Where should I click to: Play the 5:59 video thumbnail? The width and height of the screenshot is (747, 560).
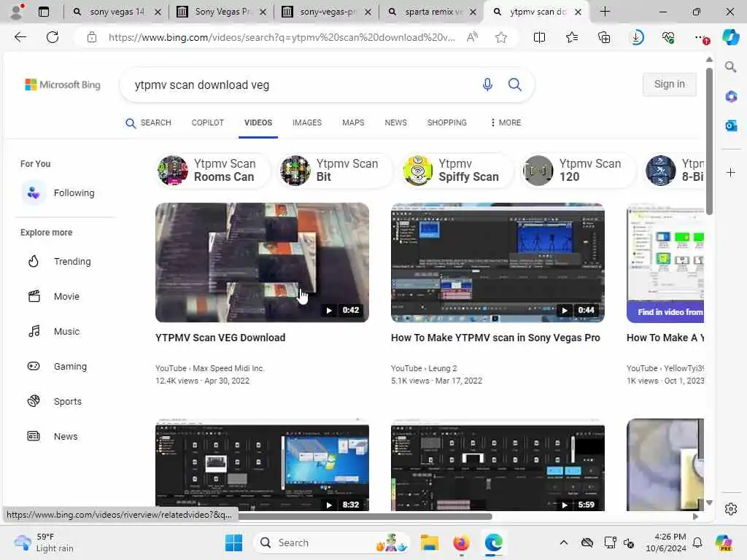[498, 464]
